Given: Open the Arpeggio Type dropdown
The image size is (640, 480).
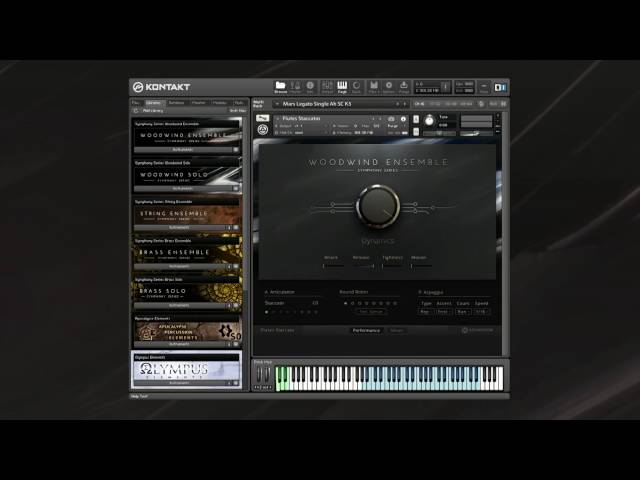Looking at the screenshot, I should 426,312.
